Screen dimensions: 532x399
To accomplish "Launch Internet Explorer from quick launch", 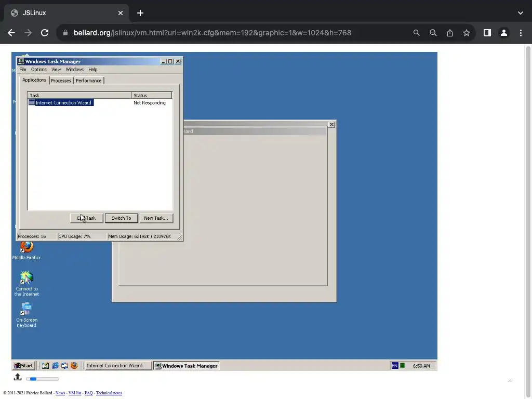I will (x=55, y=365).
